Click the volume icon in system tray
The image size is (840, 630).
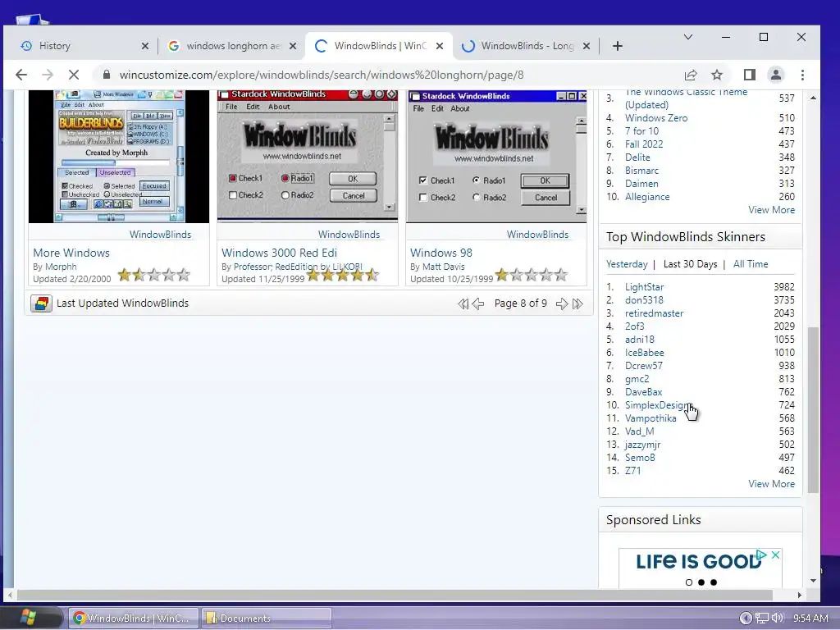(x=778, y=619)
